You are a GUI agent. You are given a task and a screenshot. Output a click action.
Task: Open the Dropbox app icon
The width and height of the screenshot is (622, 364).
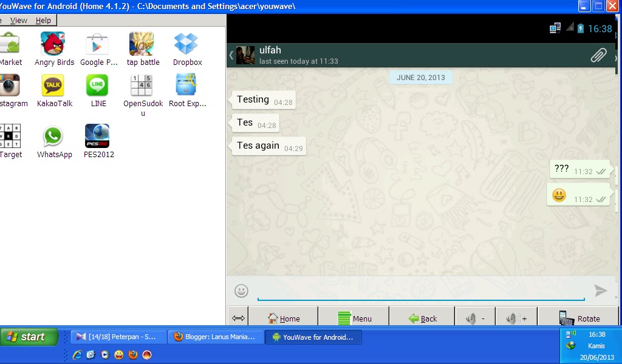point(186,44)
